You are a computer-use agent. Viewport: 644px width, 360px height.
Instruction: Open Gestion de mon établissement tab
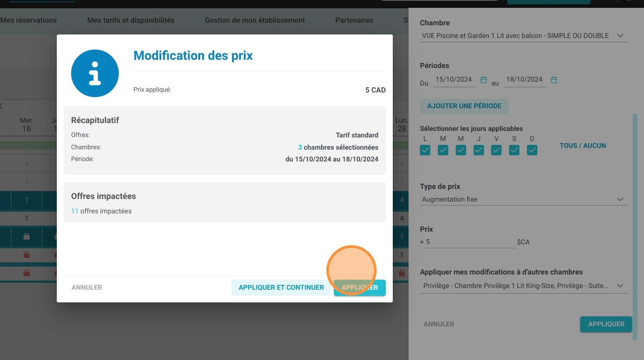pyautogui.click(x=255, y=20)
